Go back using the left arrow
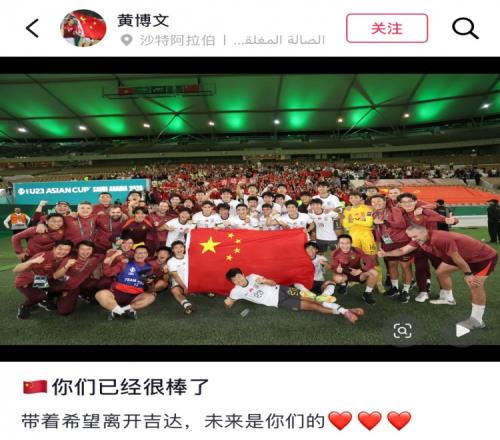500x440 pixels. [x=32, y=28]
